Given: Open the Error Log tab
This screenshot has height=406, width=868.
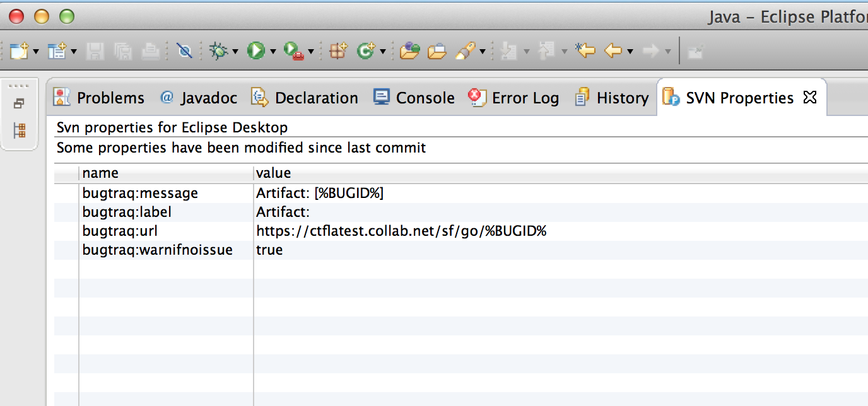Looking at the screenshot, I should [x=513, y=98].
